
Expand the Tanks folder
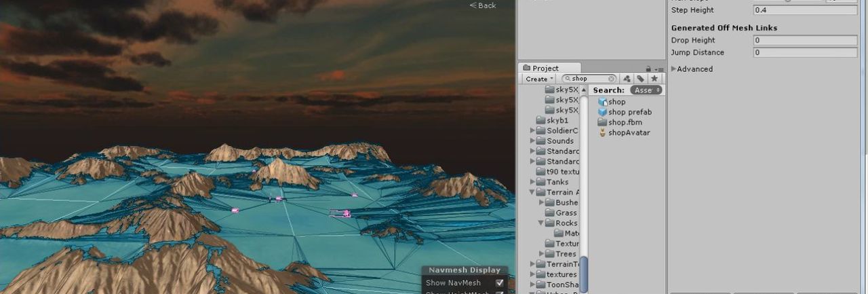pos(533,182)
